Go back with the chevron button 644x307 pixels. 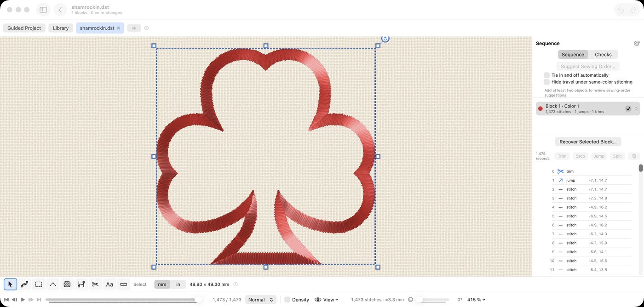60,10
